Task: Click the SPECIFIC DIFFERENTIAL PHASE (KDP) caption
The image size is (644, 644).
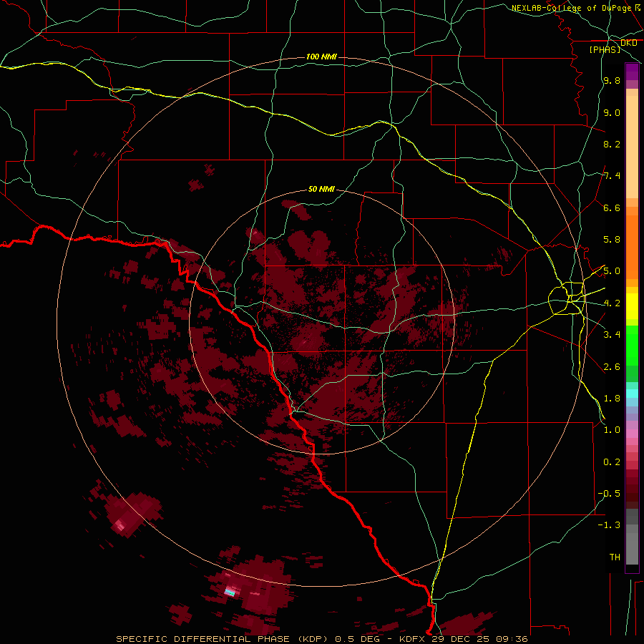Action: (223, 639)
